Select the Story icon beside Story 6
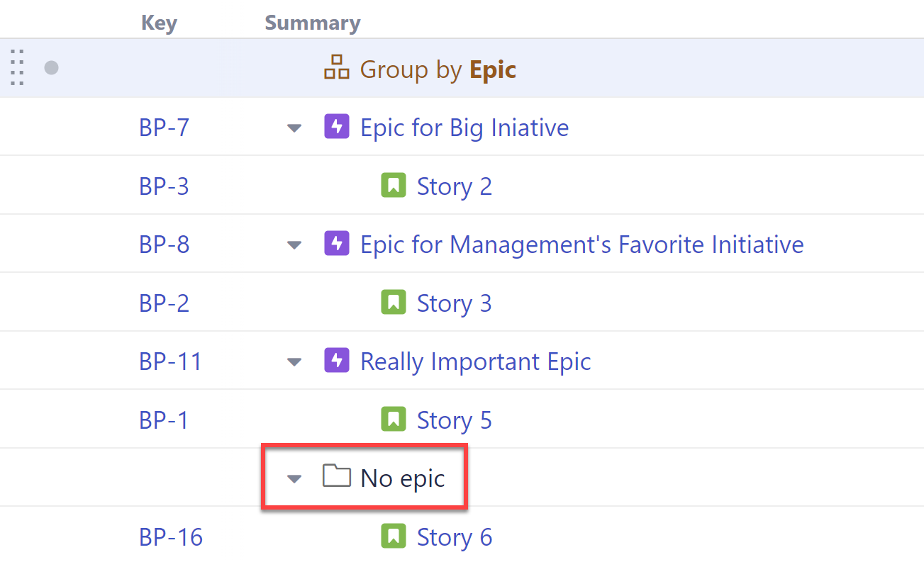This screenshot has height=562, width=924. click(394, 536)
